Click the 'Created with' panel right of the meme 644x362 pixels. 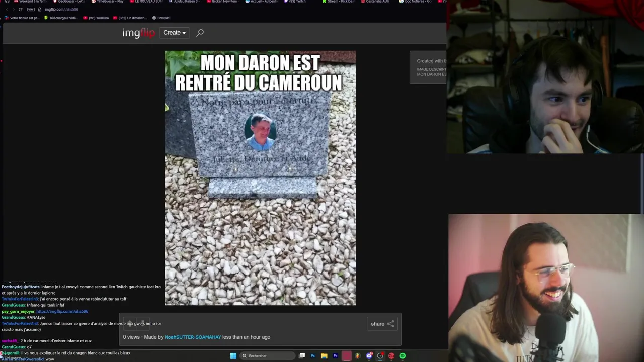point(428,67)
